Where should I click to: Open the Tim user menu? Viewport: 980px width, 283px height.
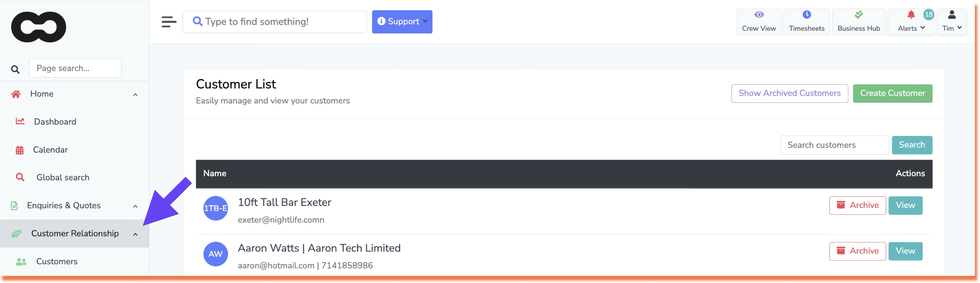[951, 22]
